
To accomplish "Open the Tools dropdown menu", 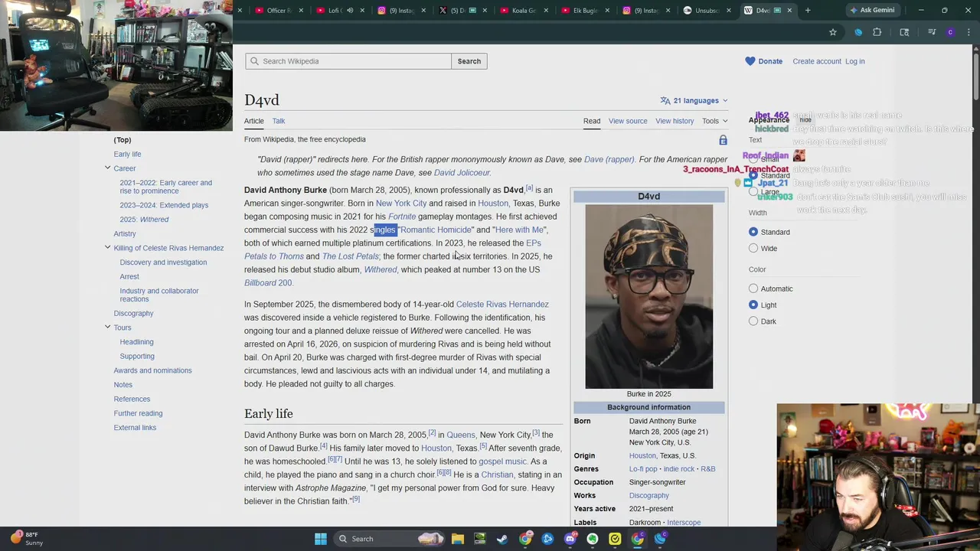I will [x=714, y=121].
